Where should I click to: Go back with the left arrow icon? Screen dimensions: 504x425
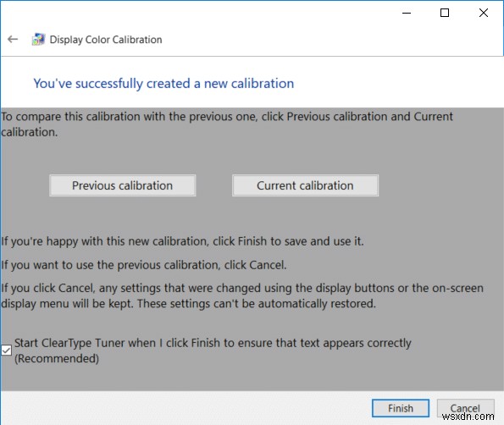[13, 40]
